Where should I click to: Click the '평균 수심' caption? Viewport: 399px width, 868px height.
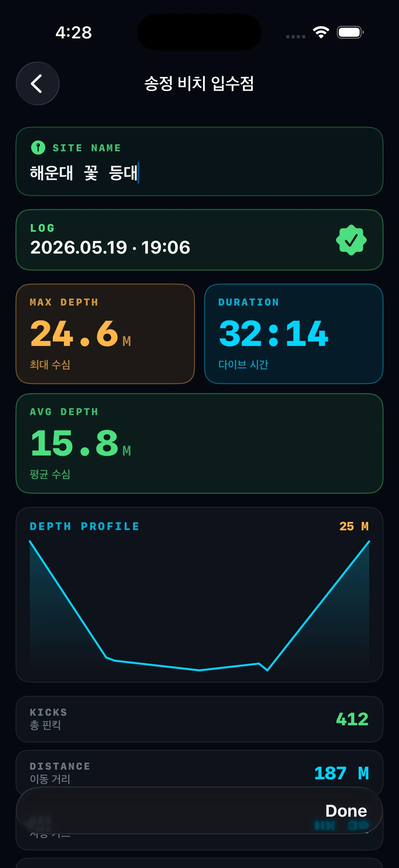click(x=50, y=474)
